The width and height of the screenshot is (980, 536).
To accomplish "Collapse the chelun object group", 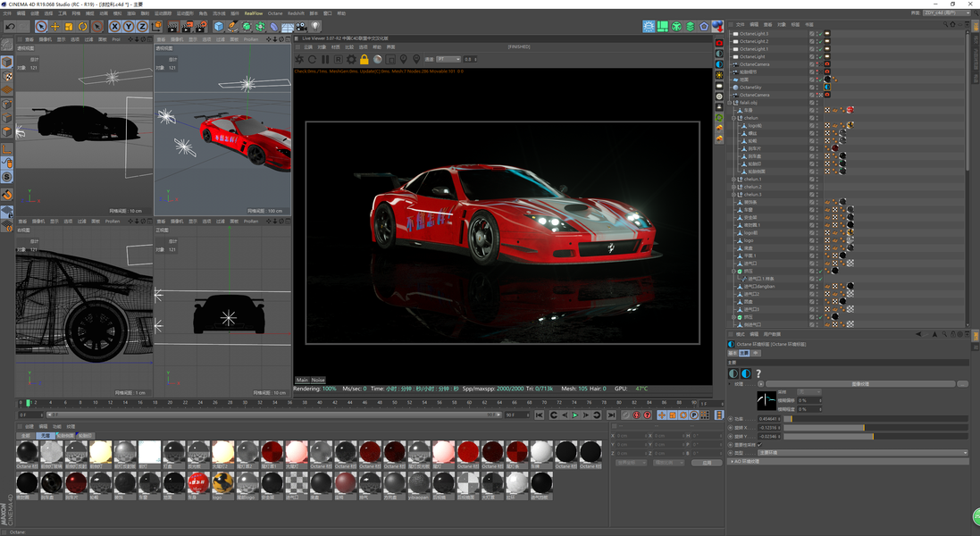I will (733, 118).
